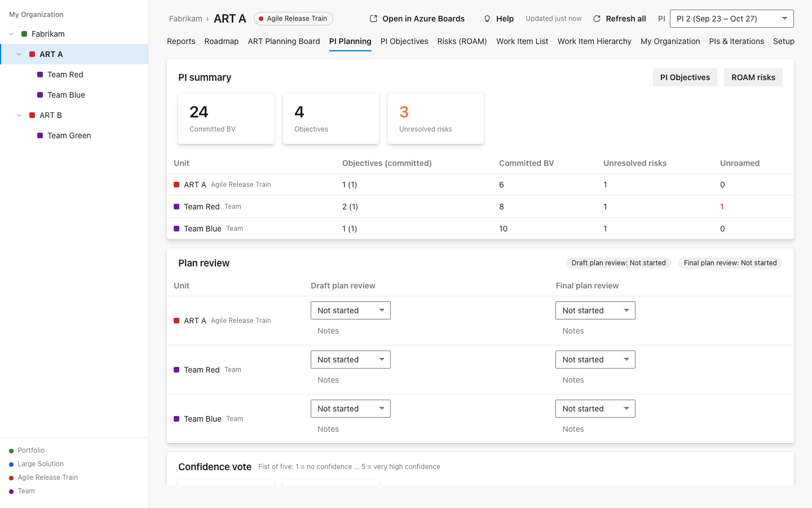Image resolution: width=812 pixels, height=508 pixels.
Task: Open ART A draft plan review dropdown
Action: click(x=350, y=310)
